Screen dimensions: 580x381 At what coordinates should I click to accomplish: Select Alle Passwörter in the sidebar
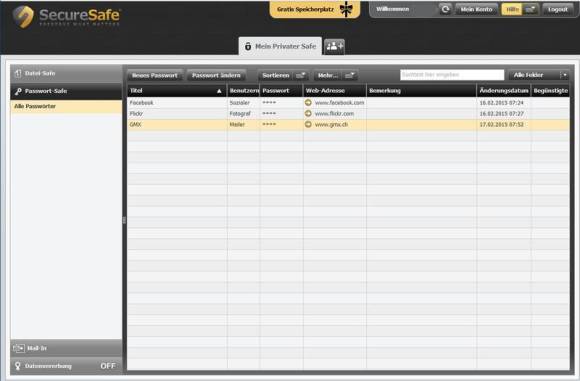point(66,107)
